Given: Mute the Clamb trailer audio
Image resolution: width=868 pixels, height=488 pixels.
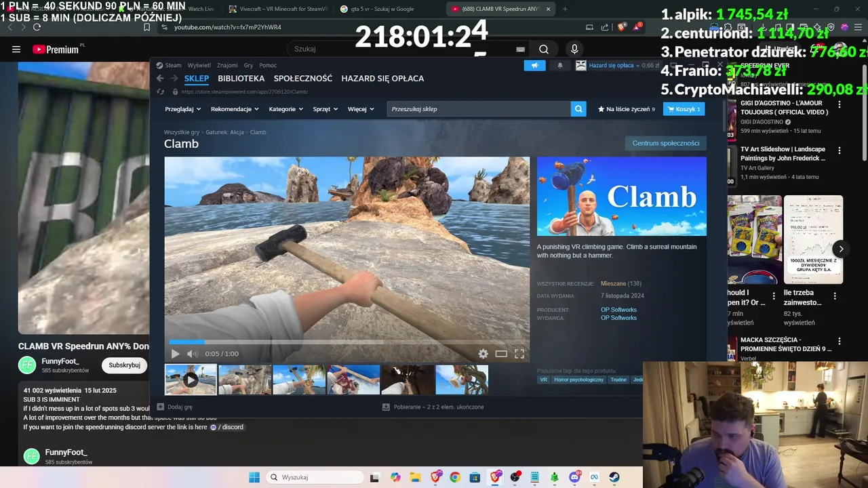Looking at the screenshot, I should [x=193, y=354].
